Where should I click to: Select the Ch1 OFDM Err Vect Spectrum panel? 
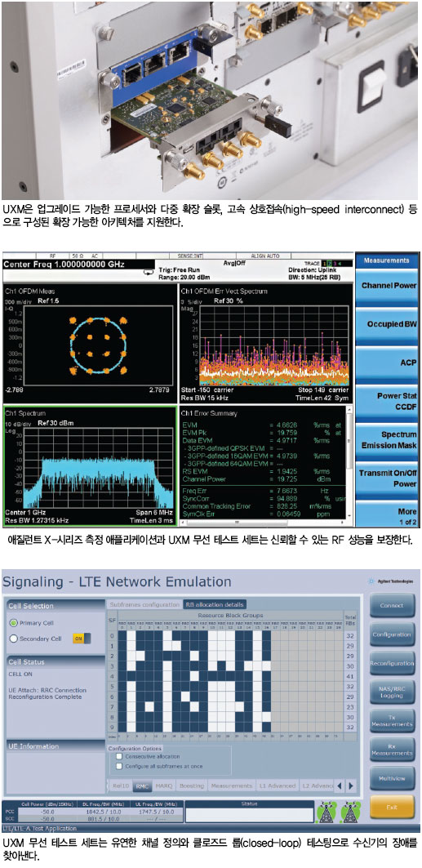coord(266,342)
